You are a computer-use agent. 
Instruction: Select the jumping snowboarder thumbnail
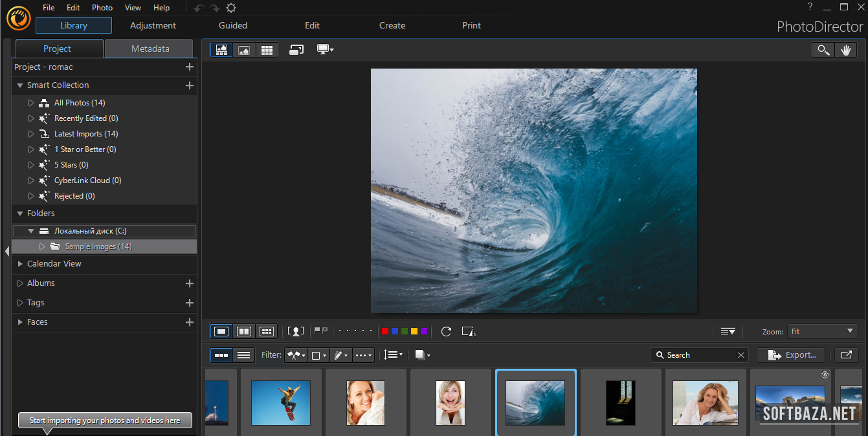(x=281, y=402)
